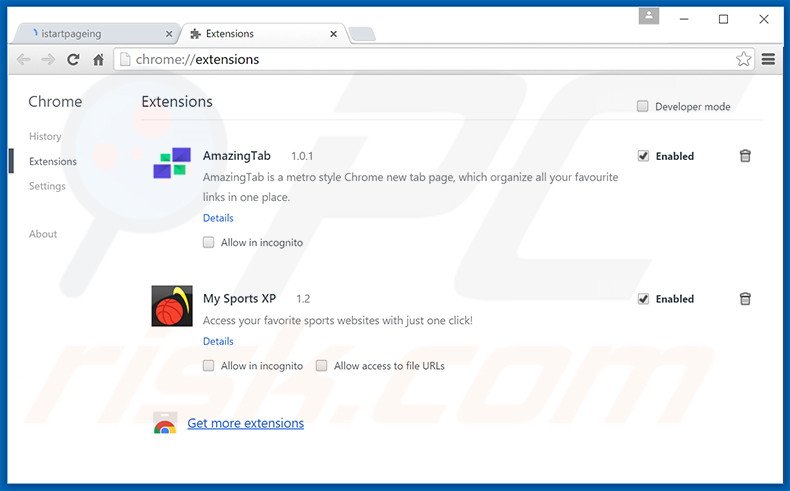Click the browser forward arrow
Viewport: 790px width, 491px height.
coord(48,60)
